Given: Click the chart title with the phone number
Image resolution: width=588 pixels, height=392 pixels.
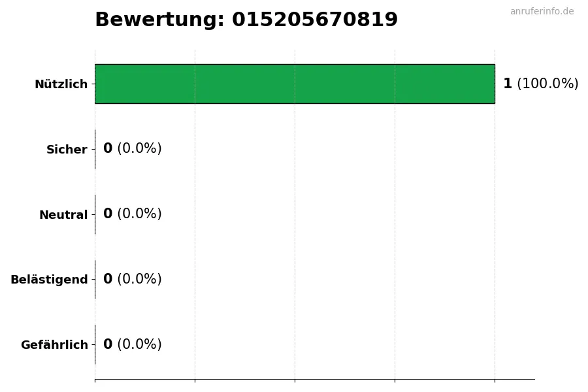Looking at the screenshot, I should coord(246,20).
